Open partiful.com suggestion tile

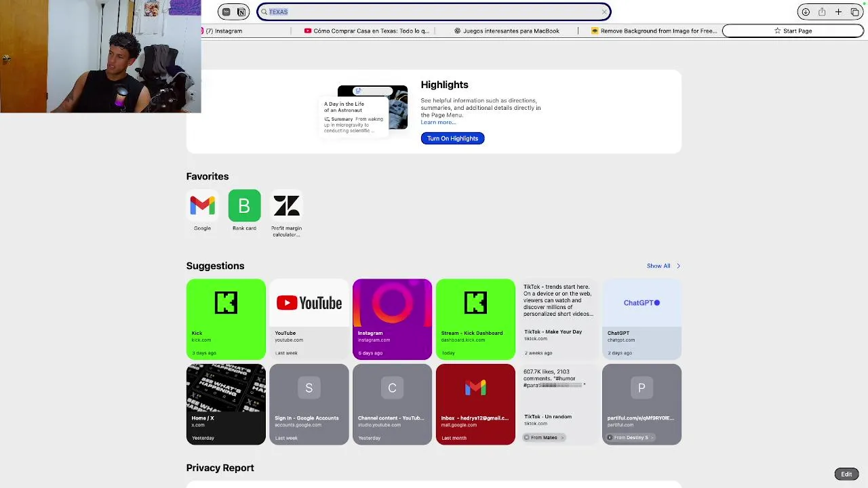click(x=642, y=404)
